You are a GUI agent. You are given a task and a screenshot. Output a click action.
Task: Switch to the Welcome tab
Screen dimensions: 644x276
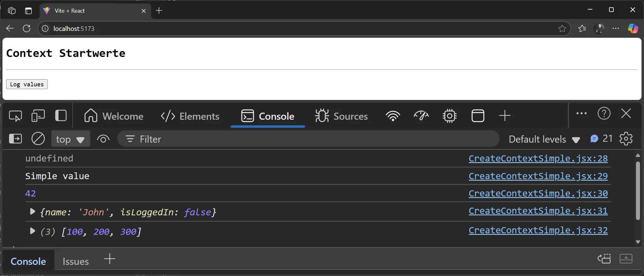click(113, 116)
